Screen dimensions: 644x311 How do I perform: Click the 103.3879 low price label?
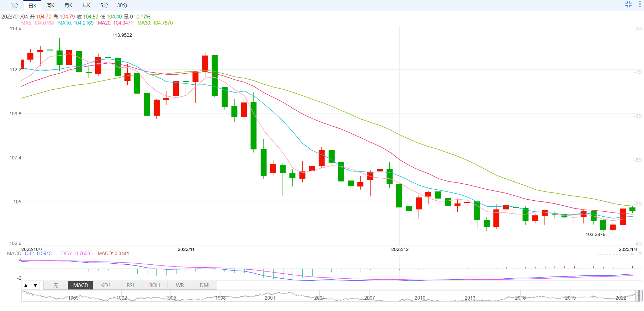click(595, 234)
